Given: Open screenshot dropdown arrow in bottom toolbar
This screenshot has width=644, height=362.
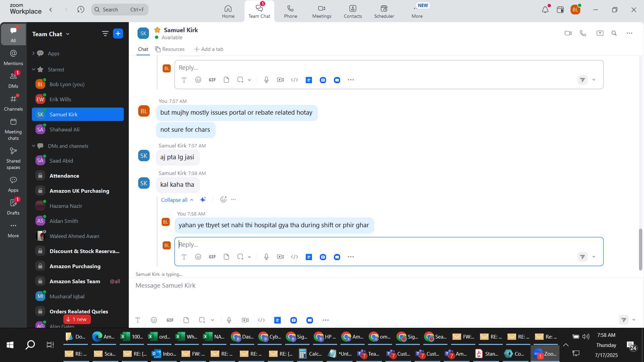Looking at the screenshot, I should point(212,320).
